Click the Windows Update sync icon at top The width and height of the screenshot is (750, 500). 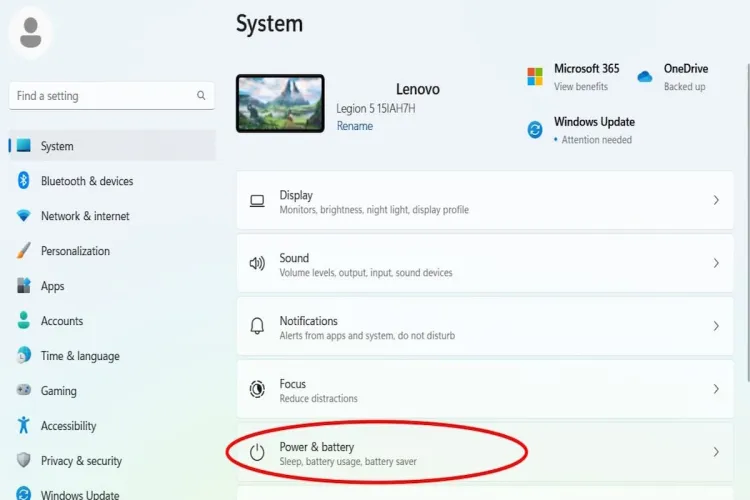pos(535,129)
